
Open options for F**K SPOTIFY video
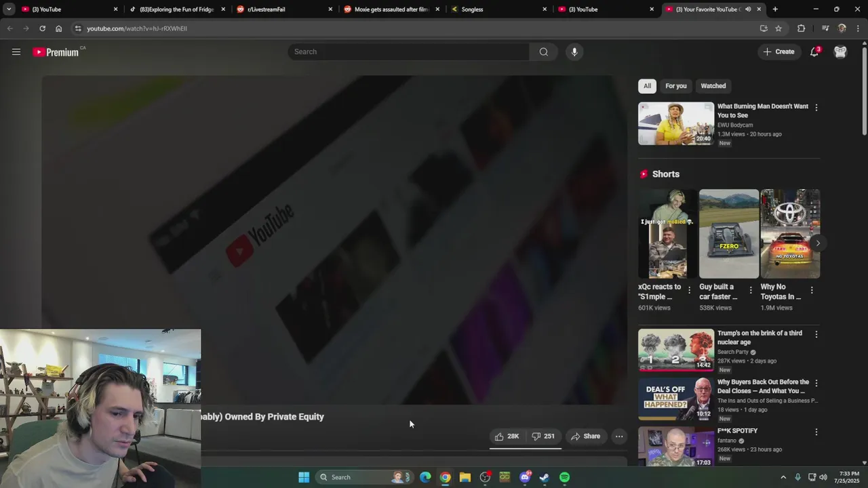pos(816,432)
